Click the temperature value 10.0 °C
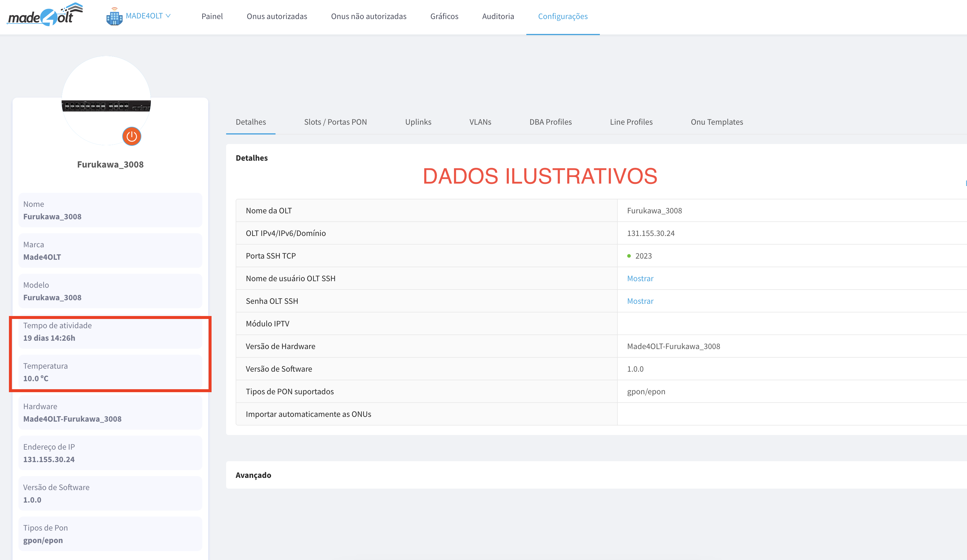967x560 pixels. (x=36, y=378)
